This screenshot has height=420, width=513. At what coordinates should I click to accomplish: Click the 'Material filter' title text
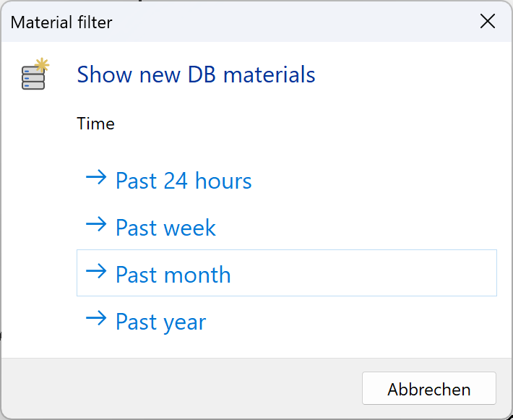point(61,22)
